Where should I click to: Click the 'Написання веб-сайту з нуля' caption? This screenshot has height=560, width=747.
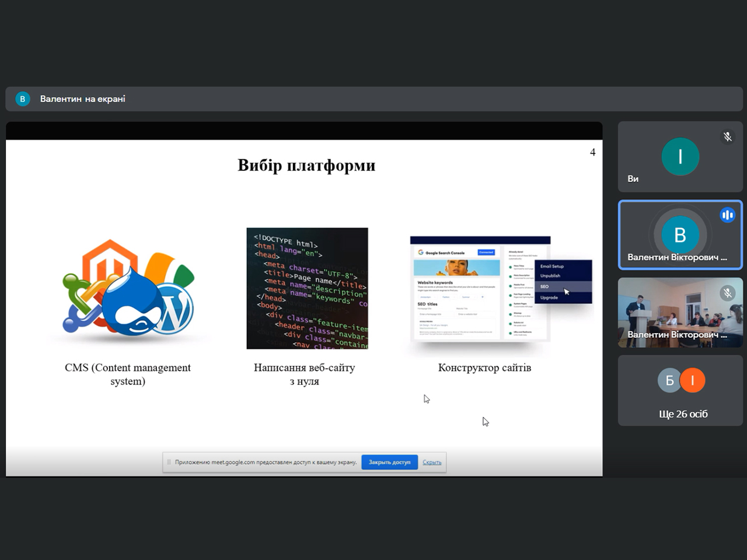point(304,374)
